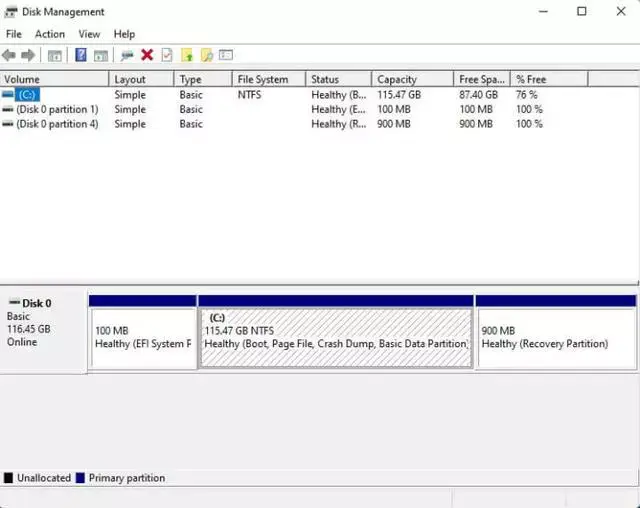The height and width of the screenshot is (508, 640).
Task: Open the Action menu
Action: pos(50,34)
